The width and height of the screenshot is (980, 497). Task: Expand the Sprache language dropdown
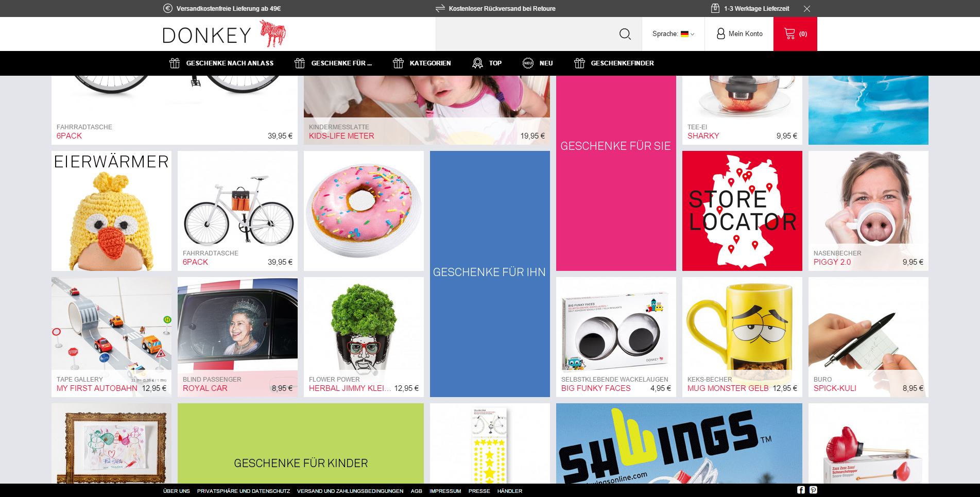coord(673,34)
